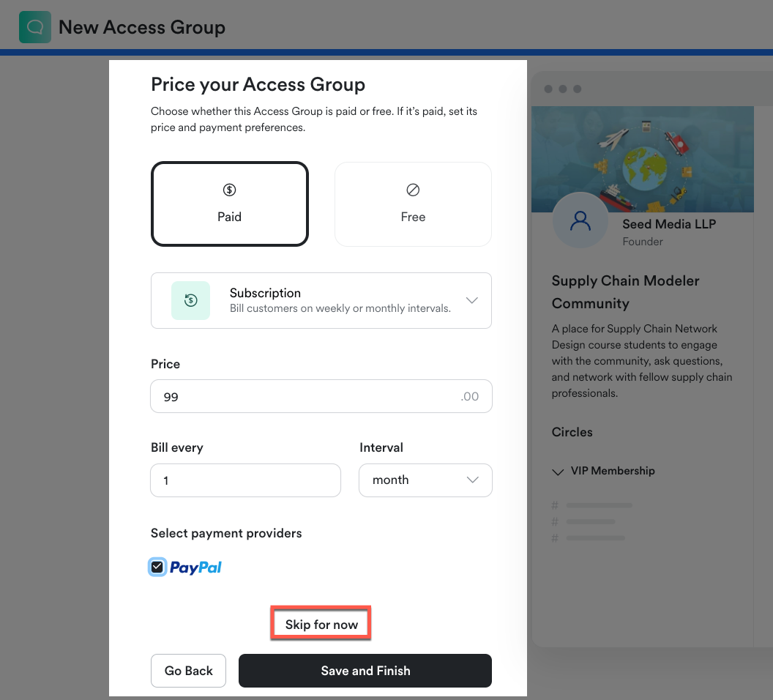Select the Free pricing option
The width and height of the screenshot is (773, 700).
[413, 204]
